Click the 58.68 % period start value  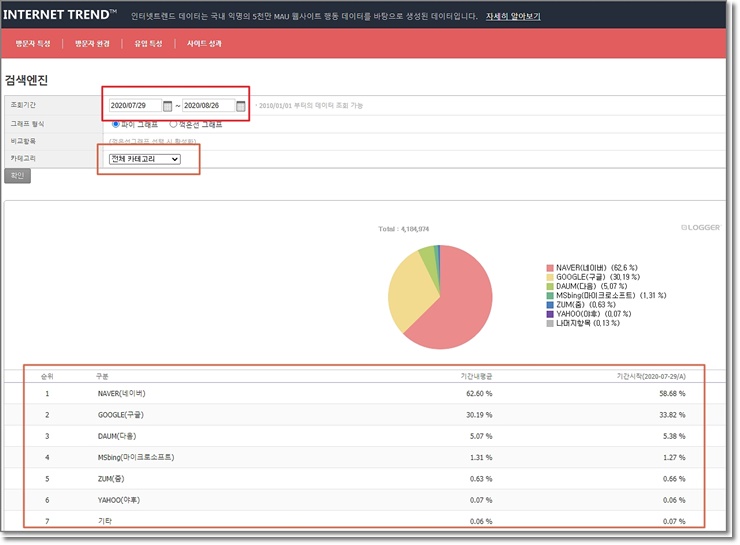point(672,394)
